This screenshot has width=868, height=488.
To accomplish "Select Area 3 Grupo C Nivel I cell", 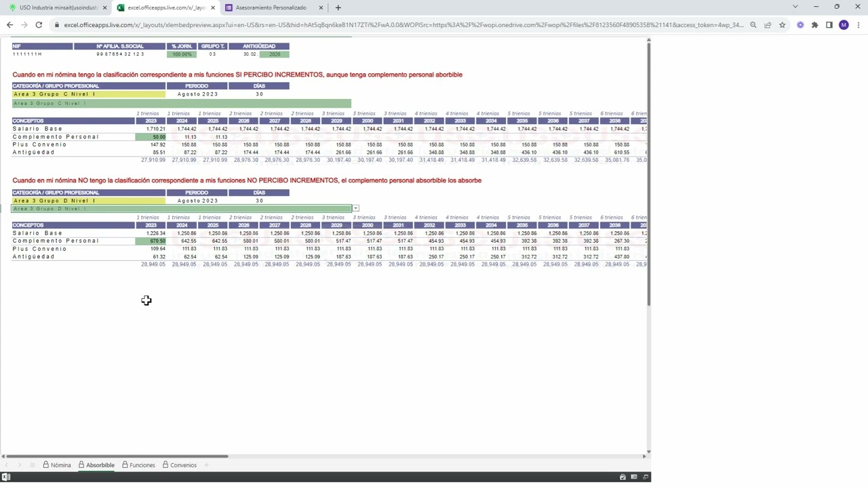I will [x=88, y=94].
